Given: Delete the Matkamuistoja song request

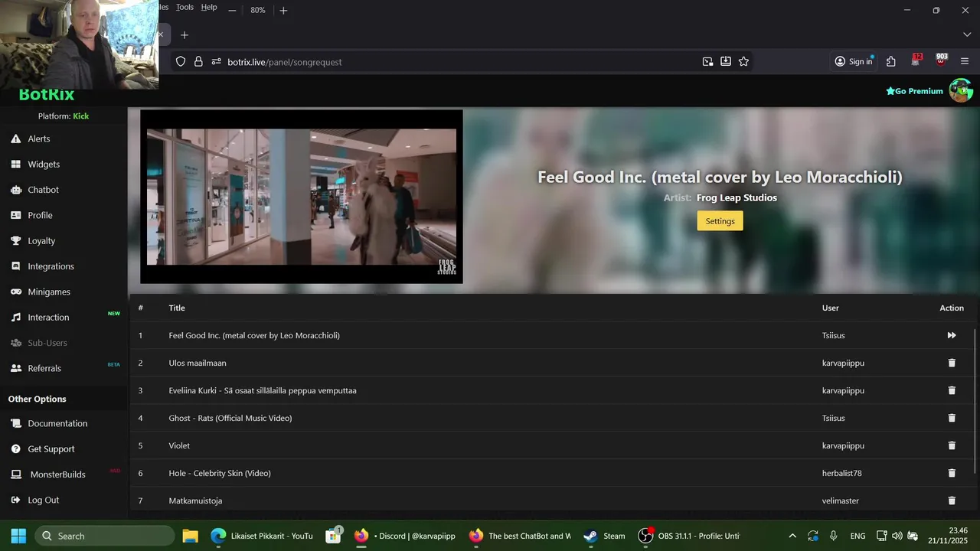Looking at the screenshot, I should [x=952, y=500].
